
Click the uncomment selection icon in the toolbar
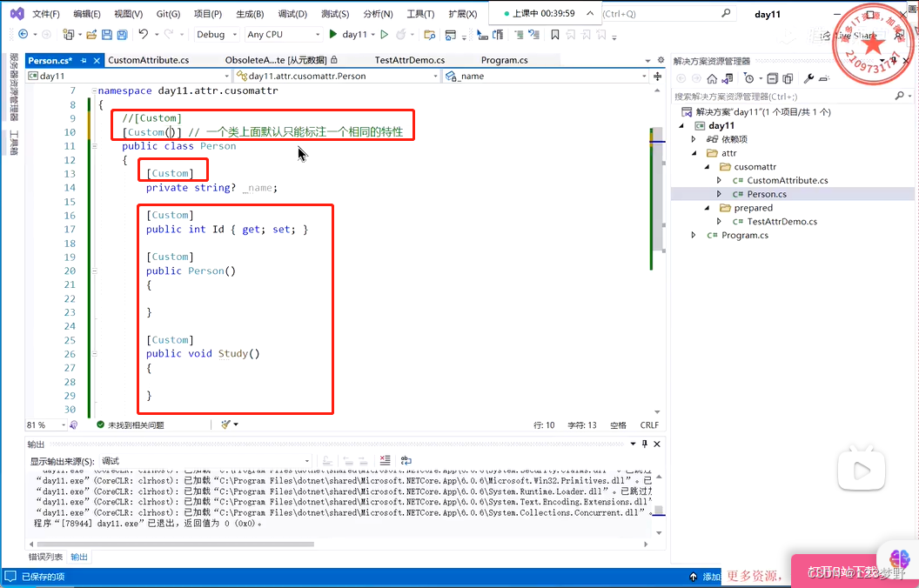click(x=534, y=35)
